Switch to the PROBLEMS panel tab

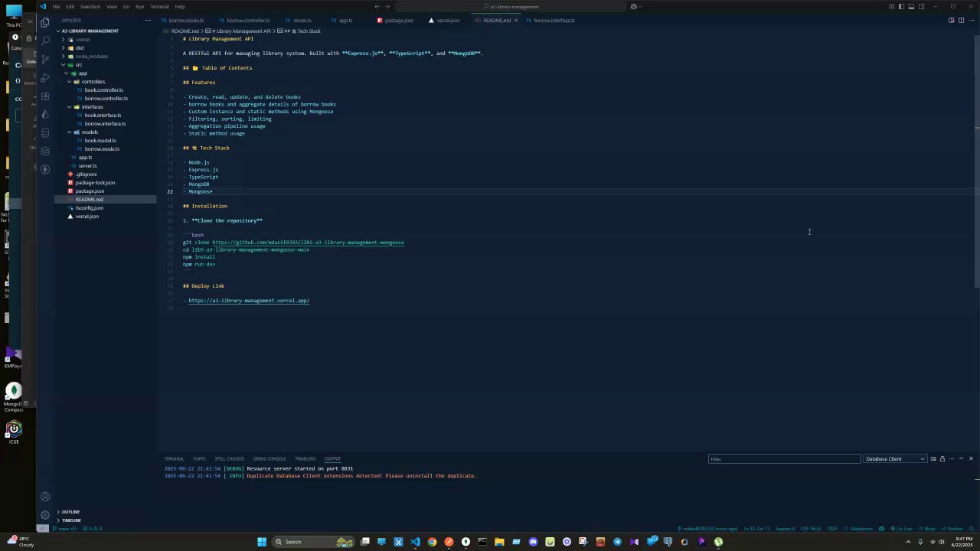[305, 459]
